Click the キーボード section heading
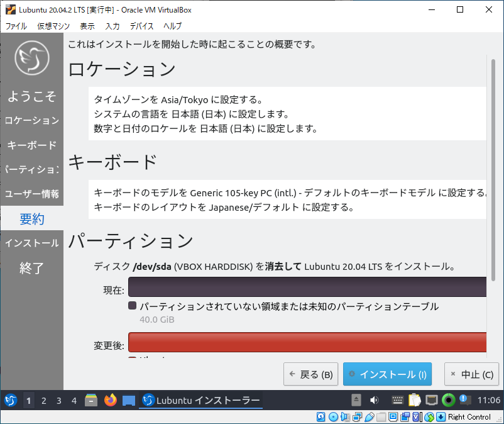The image size is (504, 424). pyautogui.click(x=113, y=162)
